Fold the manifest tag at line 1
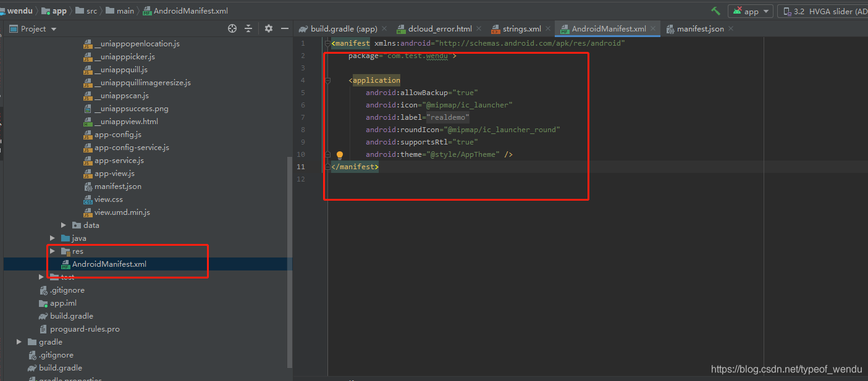This screenshot has height=381, width=868. [x=328, y=43]
